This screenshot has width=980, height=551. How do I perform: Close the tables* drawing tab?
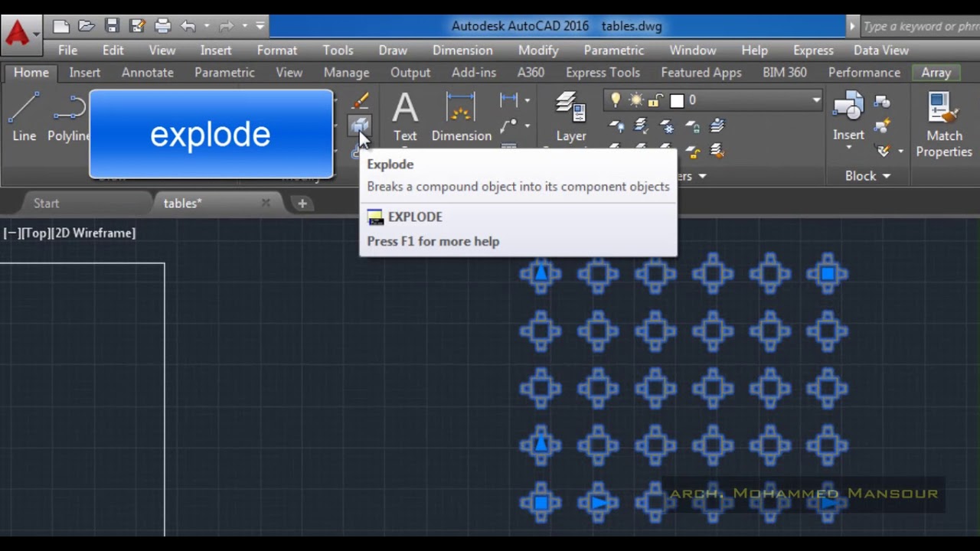pos(266,203)
